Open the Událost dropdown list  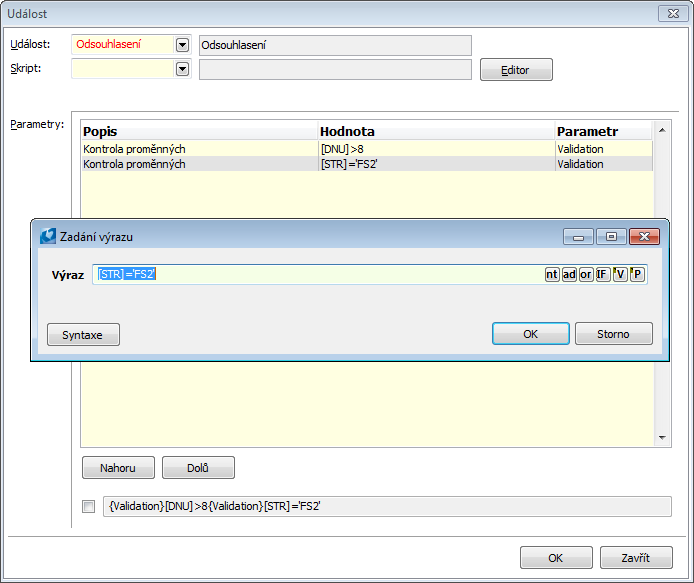(182, 45)
